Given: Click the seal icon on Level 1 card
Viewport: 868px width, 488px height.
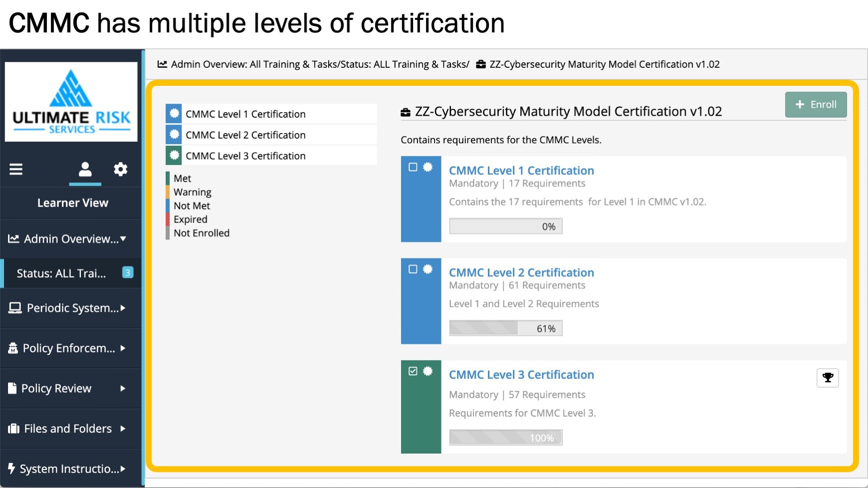Looking at the screenshot, I should (428, 167).
